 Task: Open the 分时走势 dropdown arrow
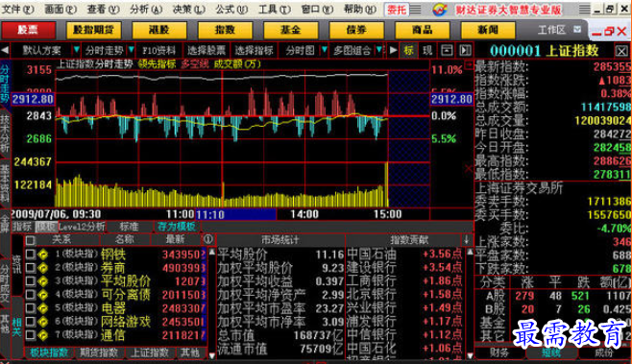[131, 50]
